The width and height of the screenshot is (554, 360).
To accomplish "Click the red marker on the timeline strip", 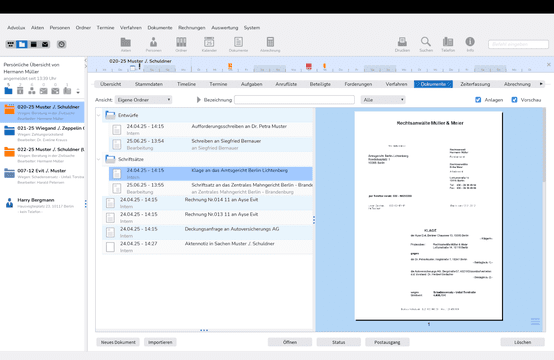I will [x=309, y=66].
